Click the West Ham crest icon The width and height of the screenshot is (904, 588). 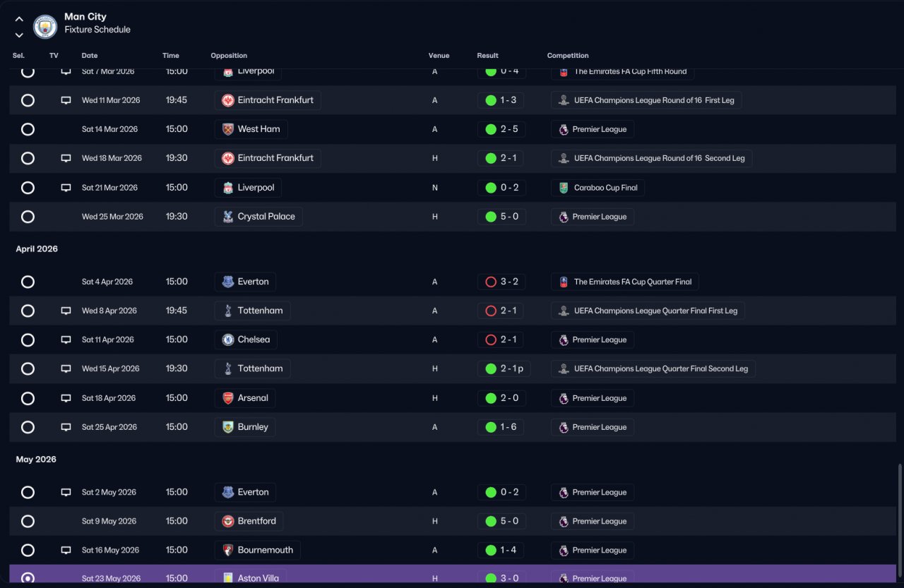228,129
